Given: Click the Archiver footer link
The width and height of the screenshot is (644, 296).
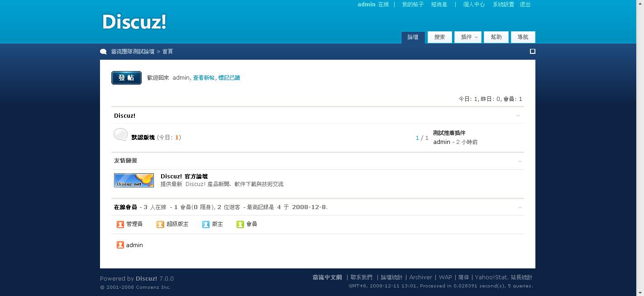Looking at the screenshot, I should (x=420, y=277).
